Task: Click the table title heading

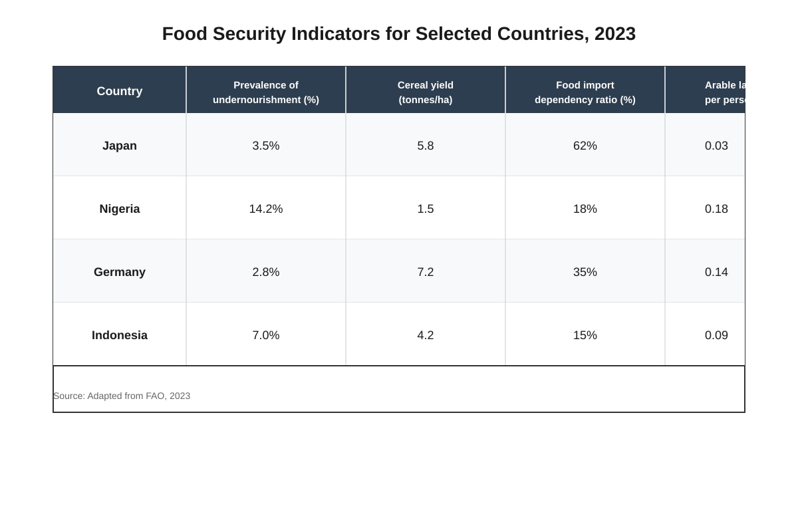Action: (x=399, y=34)
